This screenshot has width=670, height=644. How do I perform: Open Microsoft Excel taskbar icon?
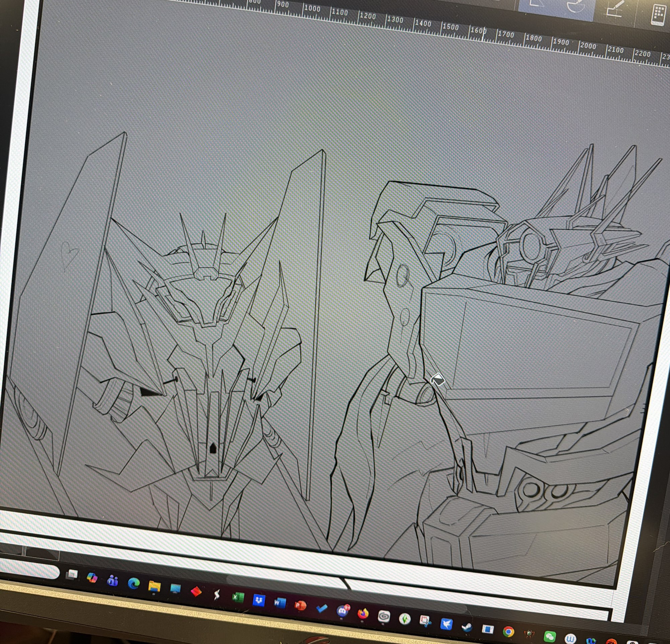point(238,598)
